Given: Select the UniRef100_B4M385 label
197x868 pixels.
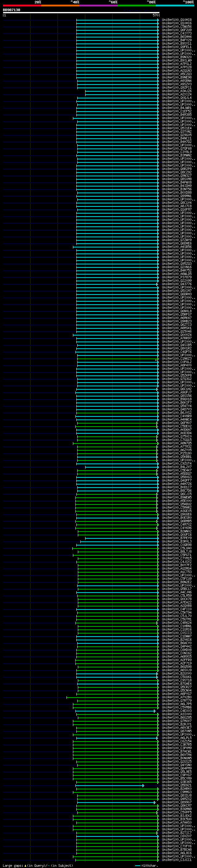Looking at the screenshot, I should coord(177,115).
